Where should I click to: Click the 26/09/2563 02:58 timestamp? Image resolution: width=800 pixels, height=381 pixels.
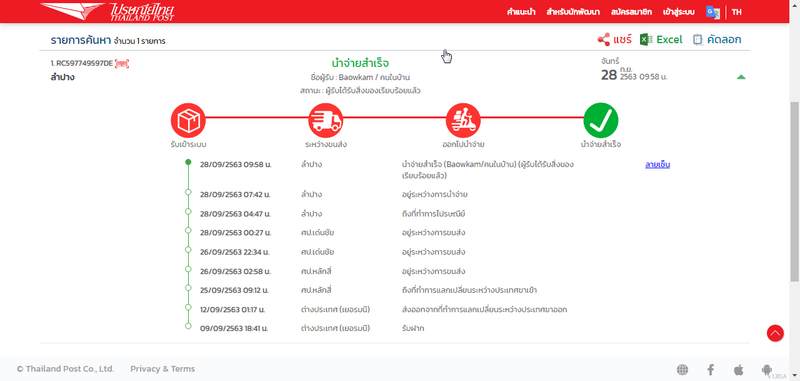point(235,271)
